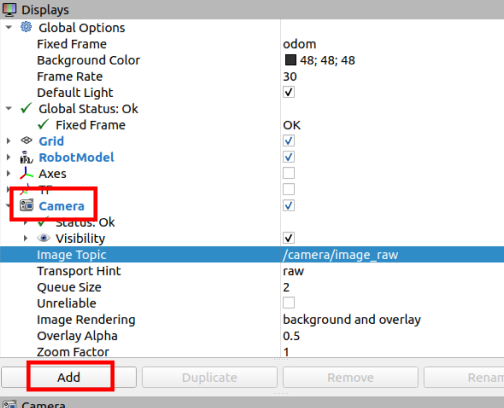Screen dimensions: 504x408
Task: Select the Grid display row
Action: (x=51, y=141)
